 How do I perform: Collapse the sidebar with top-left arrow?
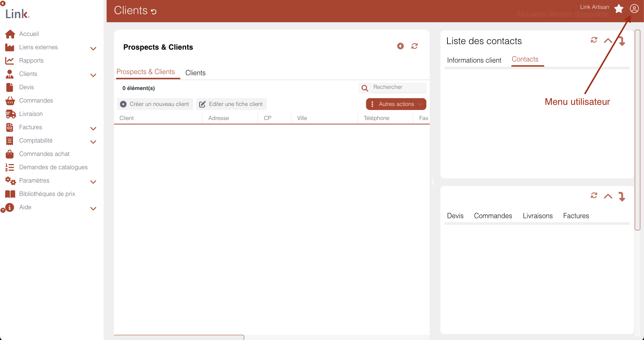tap(3, 3)
